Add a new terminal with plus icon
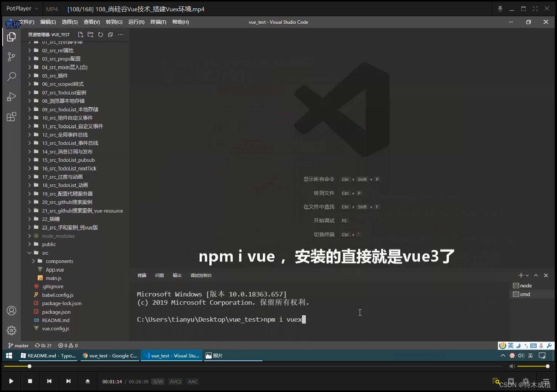557x392 pixels. pos(521,275)
